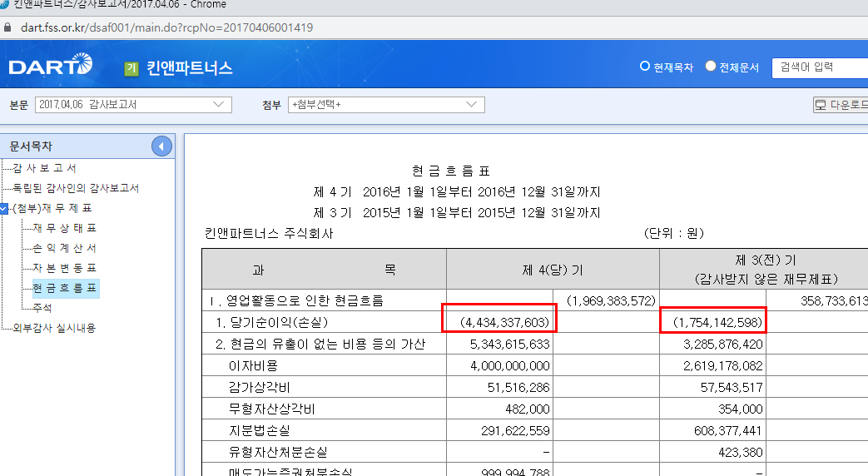
Task: Select the highlighted 현금흐름표 tree item
Action: 65,289
